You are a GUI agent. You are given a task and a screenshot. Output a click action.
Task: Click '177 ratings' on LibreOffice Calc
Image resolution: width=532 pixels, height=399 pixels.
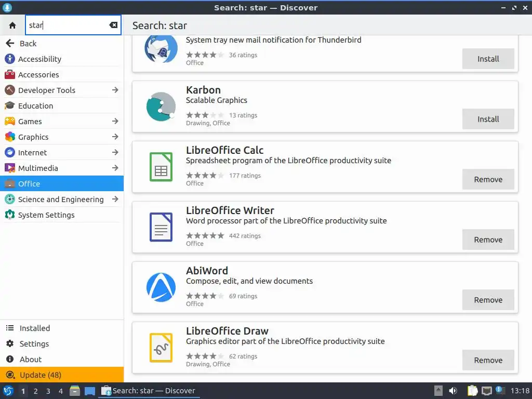point(245,176)
